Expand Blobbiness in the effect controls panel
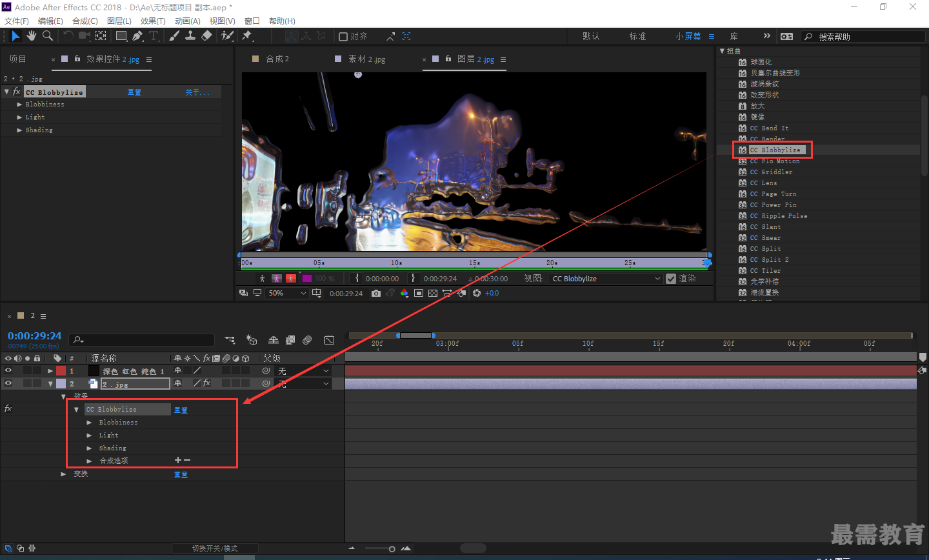The height and width of the screenshot is (560, 929). (19, 105)
